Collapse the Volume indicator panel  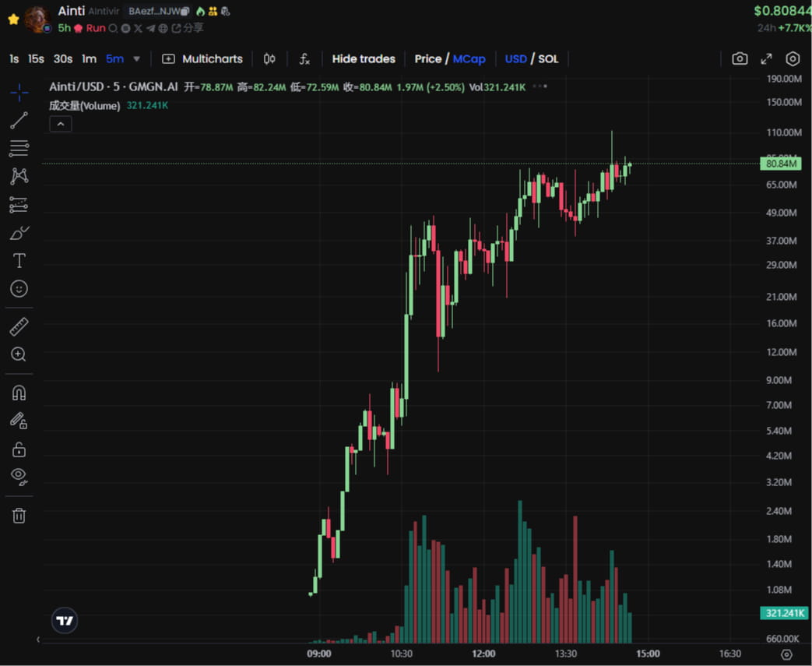tap(60, 123)
